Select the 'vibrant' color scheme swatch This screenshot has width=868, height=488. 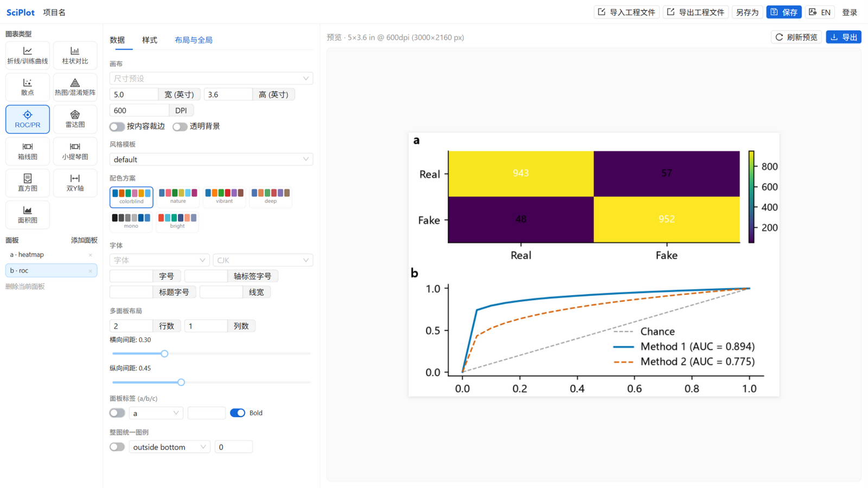[x=224, y=196]
